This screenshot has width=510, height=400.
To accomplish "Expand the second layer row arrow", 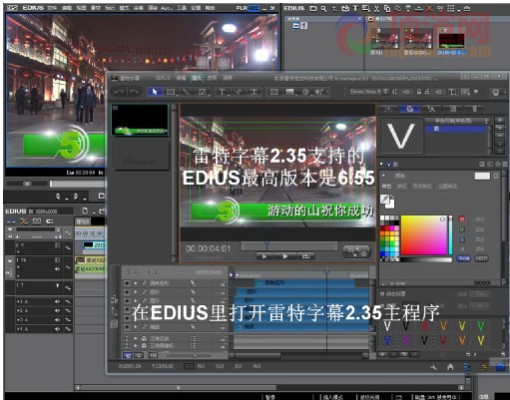I will (x=136, y=292).
